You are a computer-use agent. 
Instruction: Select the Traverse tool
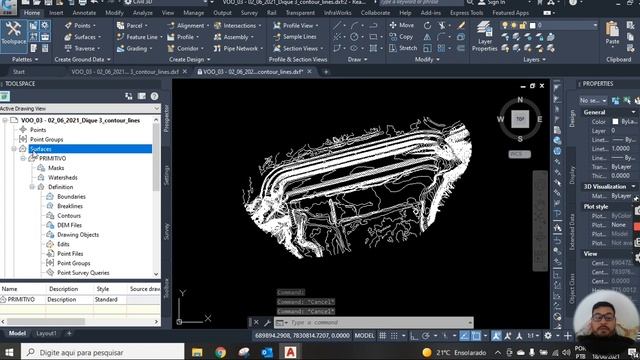[x=82, y=48]
